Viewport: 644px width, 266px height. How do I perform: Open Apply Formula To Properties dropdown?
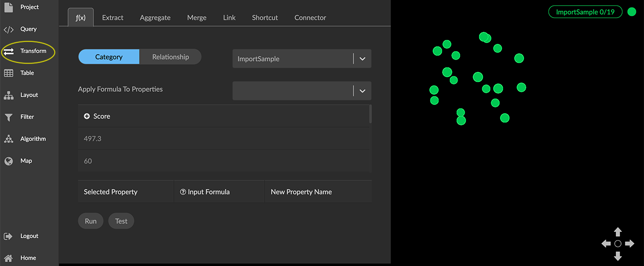(x=362, y=91)
